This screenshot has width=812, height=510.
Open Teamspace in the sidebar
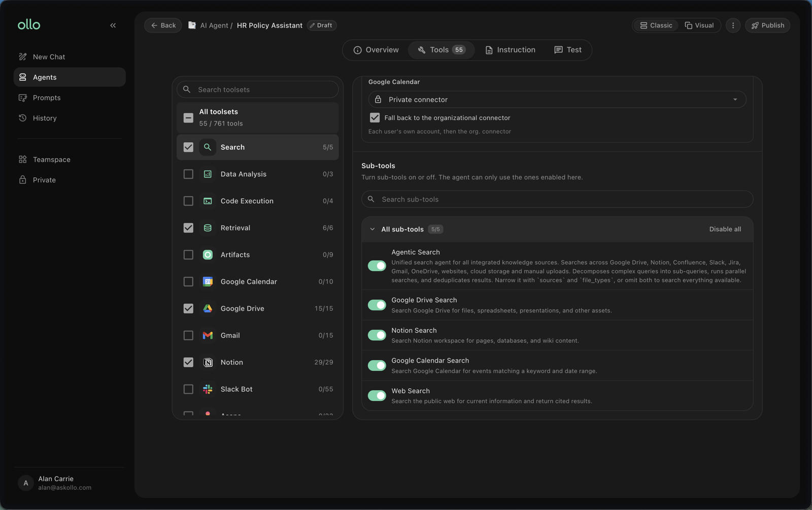[70, 160]
